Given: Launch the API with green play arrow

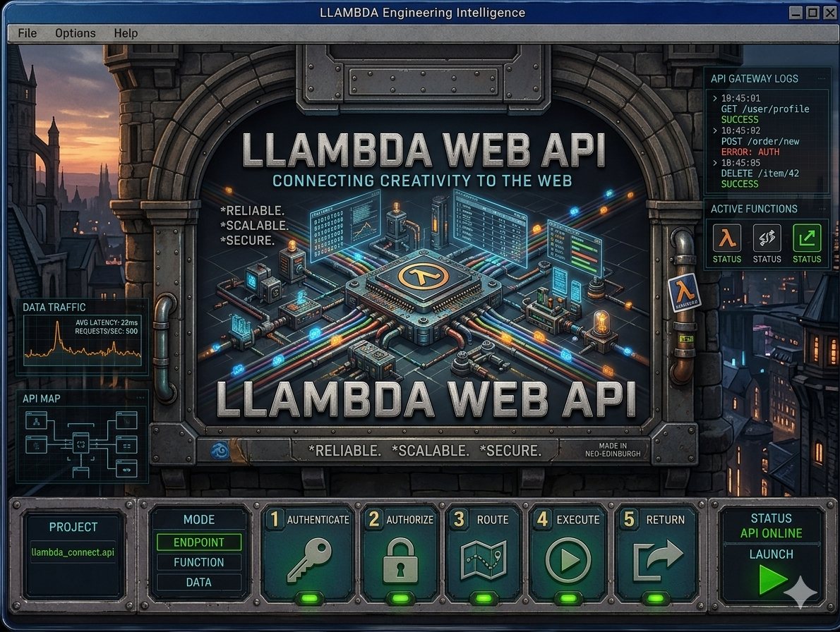Looking at the screenshot, I should coord(772,580).
